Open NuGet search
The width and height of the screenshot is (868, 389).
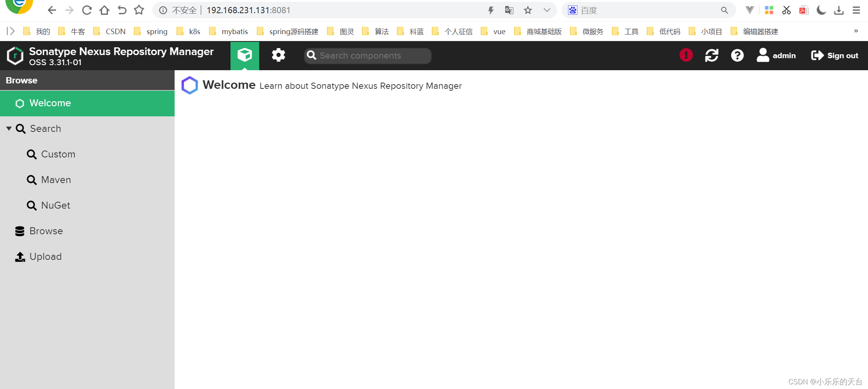(x=49, y=206)
